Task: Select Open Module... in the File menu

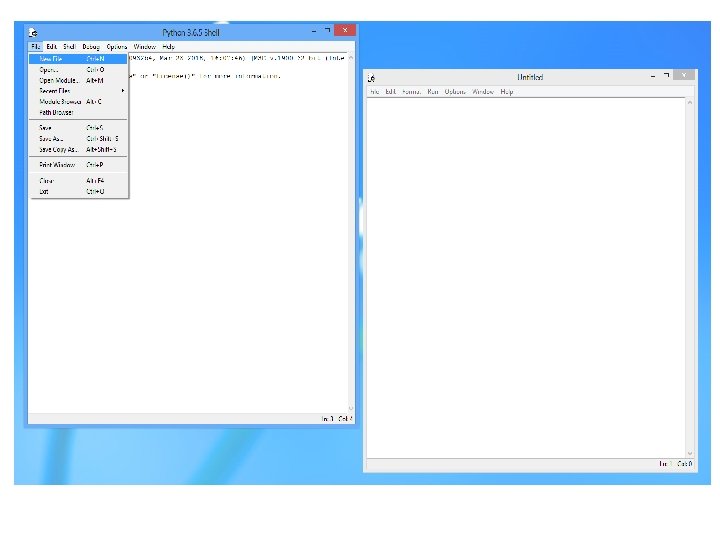Action: 78,80
